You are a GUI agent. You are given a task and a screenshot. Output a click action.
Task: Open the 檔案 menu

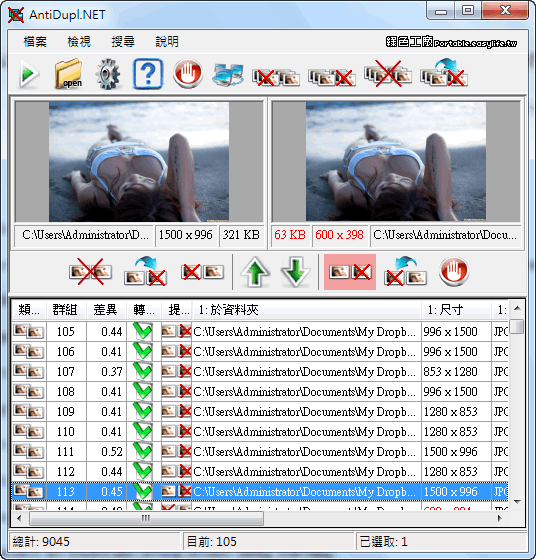(x=35, y=42)
